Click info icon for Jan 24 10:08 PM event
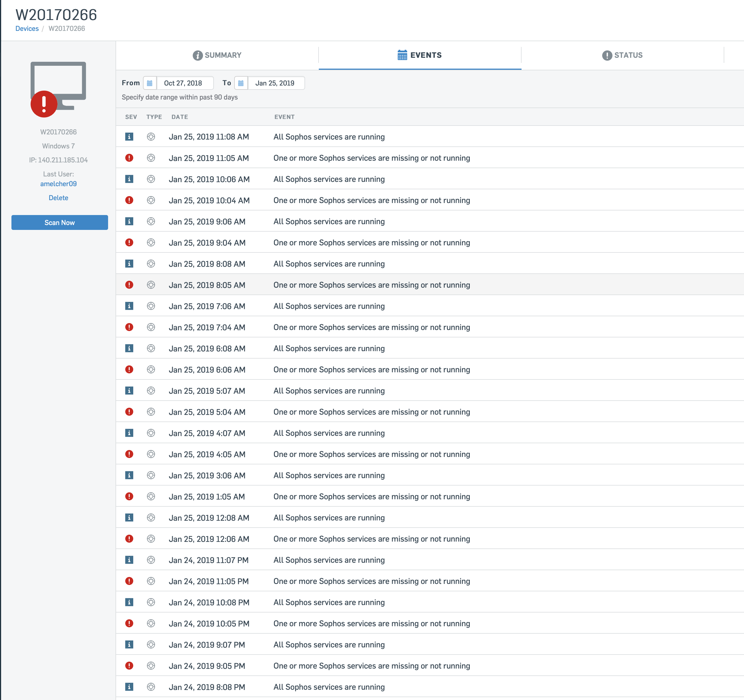This screenshot has height=700, width=744. click(x=129, y=602)
